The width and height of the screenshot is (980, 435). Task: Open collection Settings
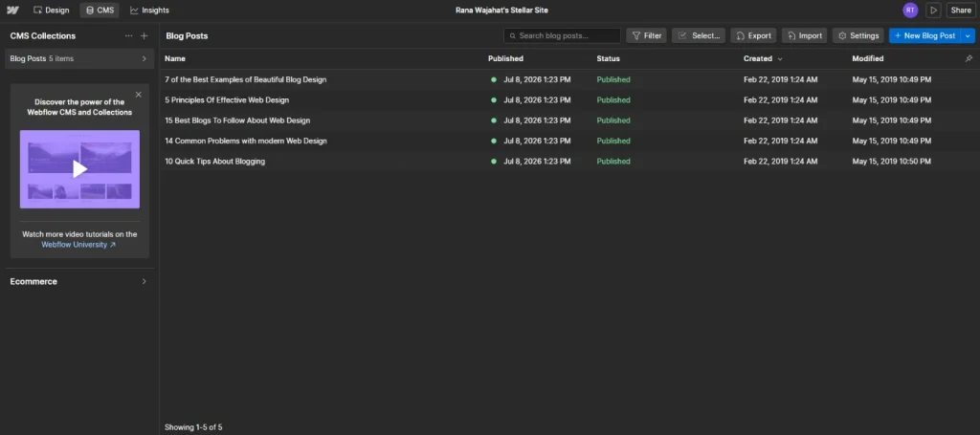[858, 35]
